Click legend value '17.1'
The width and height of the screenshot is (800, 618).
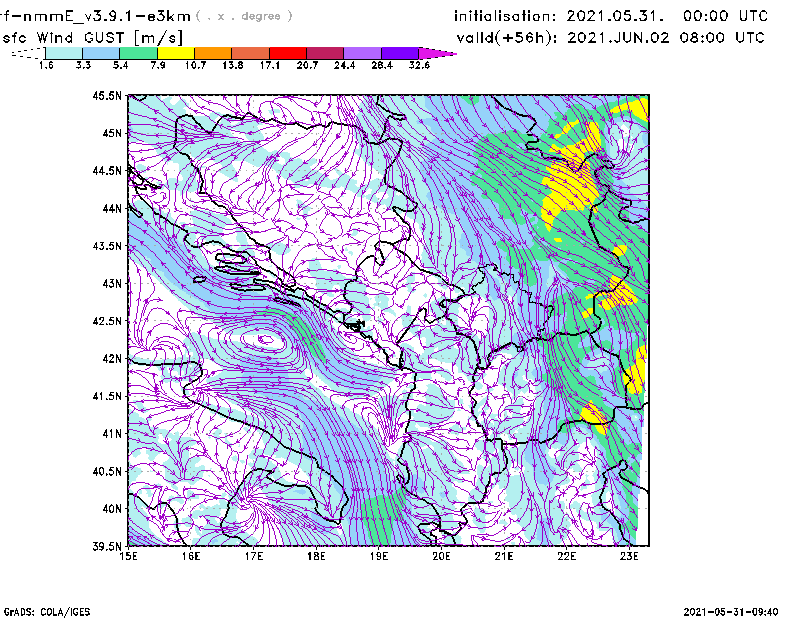pyautogui.click(x=269, y=65)
